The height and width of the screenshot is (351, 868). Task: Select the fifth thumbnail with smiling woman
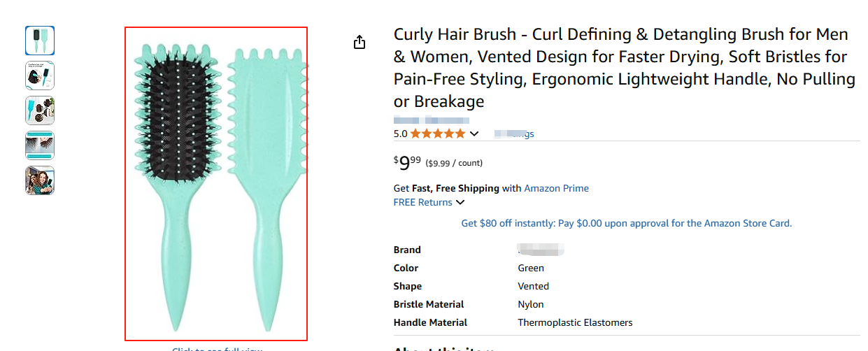(x=40, y=180)
